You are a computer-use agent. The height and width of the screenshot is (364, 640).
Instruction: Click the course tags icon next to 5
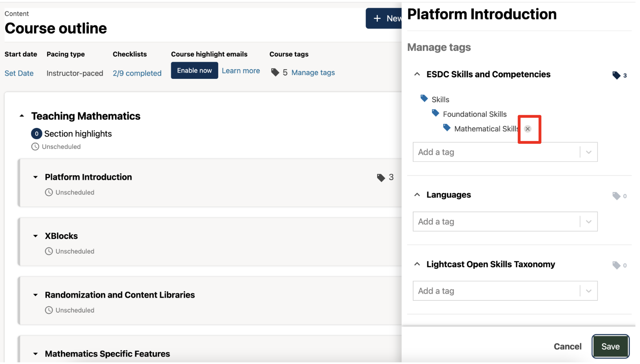275,73
